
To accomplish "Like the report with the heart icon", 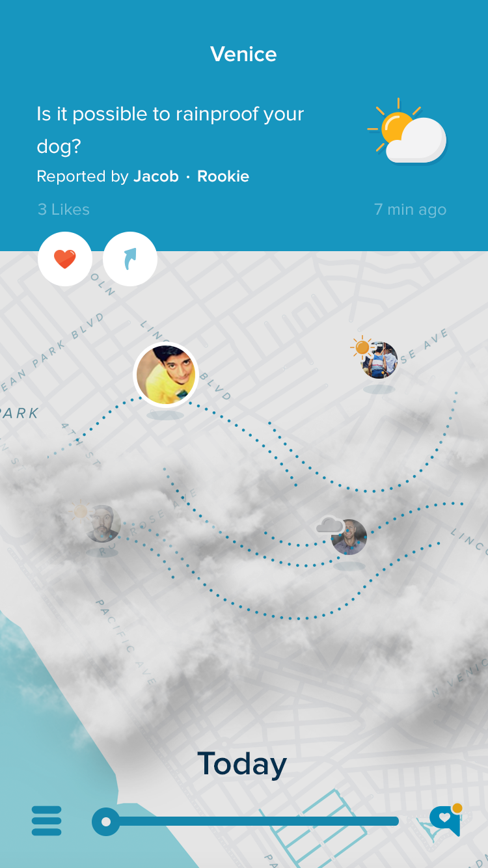I will (65, 259).
